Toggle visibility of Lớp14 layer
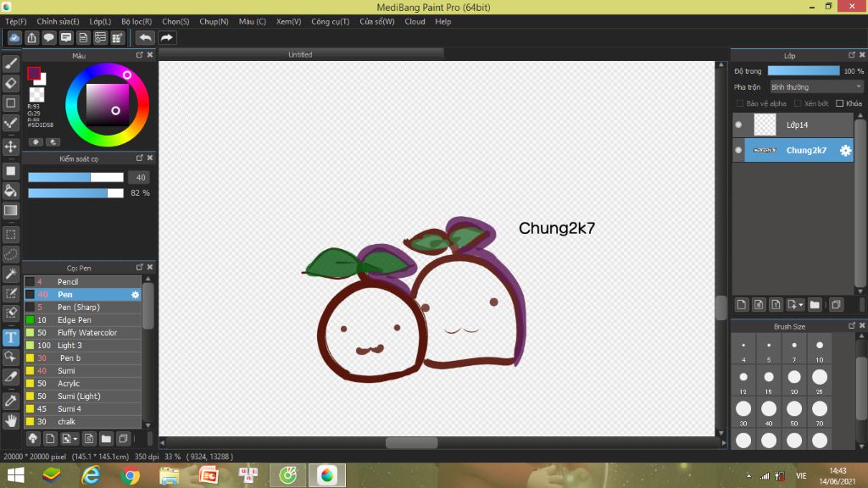Image resolution: width=868 pixels, height=488 pixels. point(738,125)
